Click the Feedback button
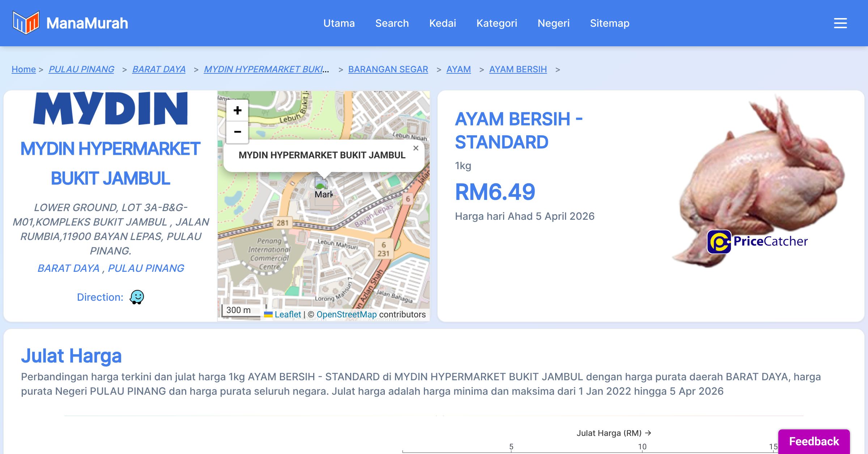Screen dimensions: 868x454 (x=814, y=441)
